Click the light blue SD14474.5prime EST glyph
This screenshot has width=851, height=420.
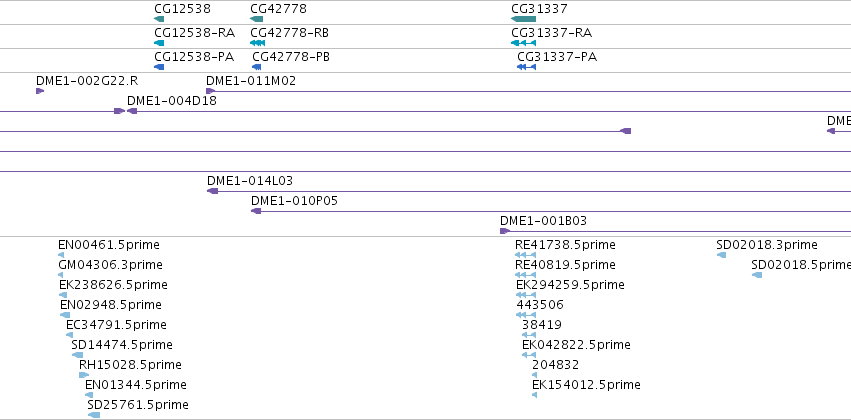pyautogui.click(x=77, y=355)
